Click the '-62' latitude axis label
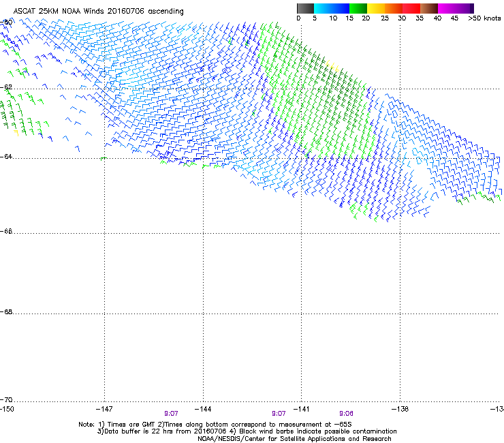Screen dimensions: 504x443 pyautogui.click(x=6, y=87)
